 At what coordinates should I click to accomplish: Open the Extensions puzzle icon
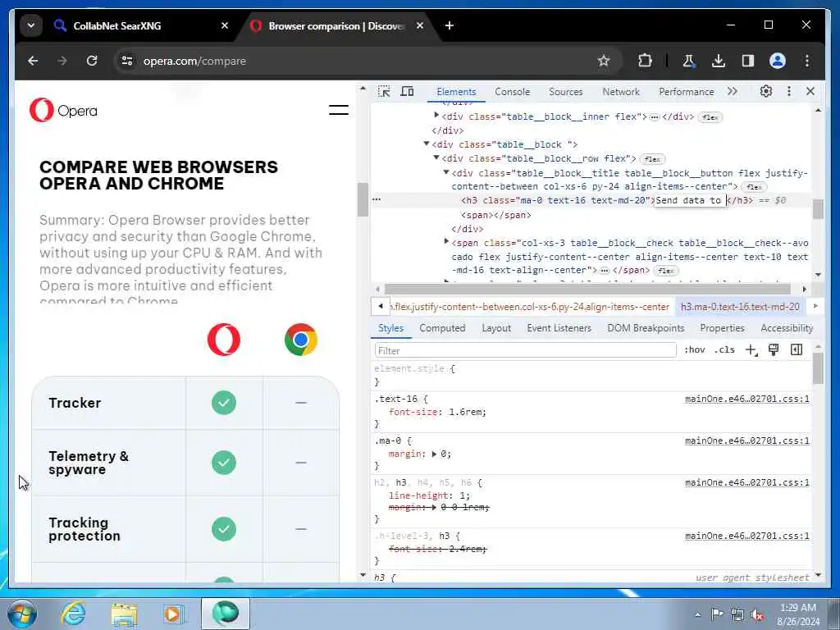pos(645,61)
